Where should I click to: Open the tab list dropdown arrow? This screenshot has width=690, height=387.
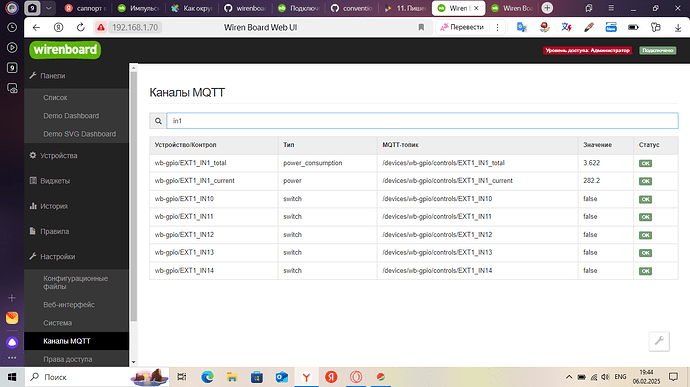point(48,8)
